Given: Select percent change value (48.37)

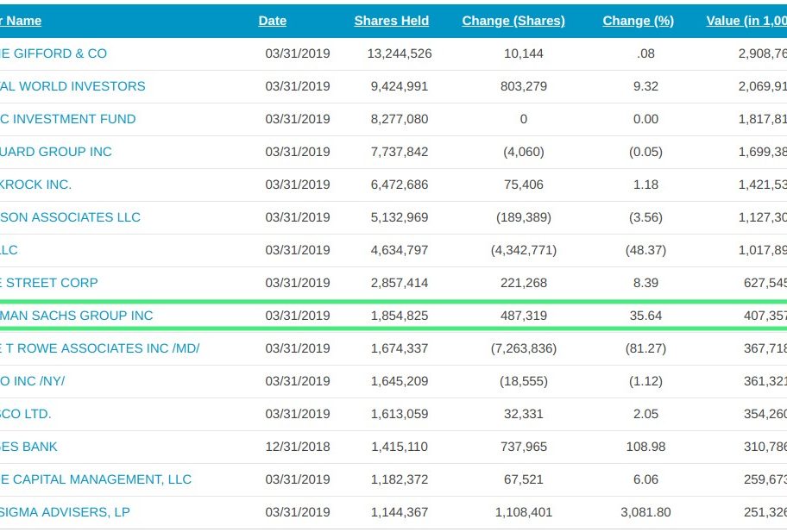Looking at the screenshot, I should click(x=645, y=250).
